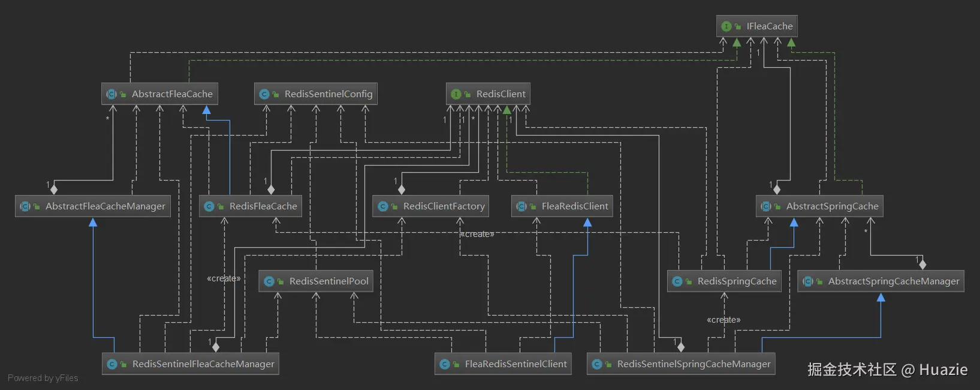Click the FleaRedisClient abstract class icon
This screenshot has width=980, height=390.
pyautogui.click(x=521, y=206)
